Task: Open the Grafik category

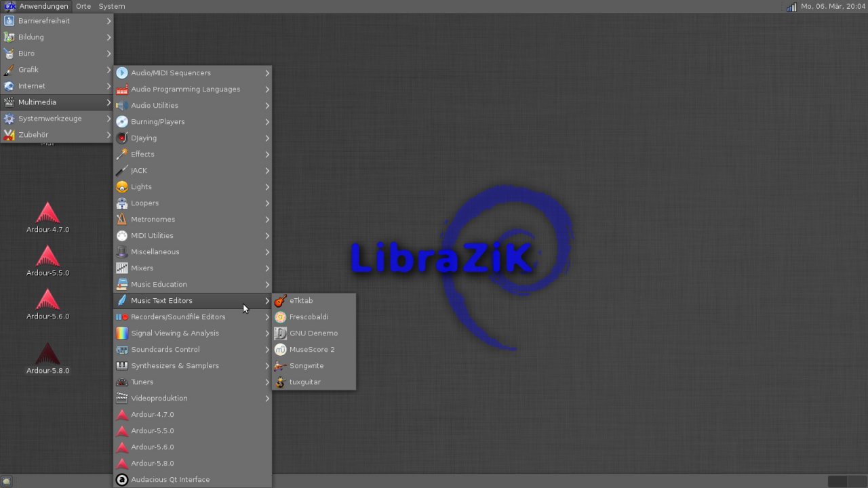Action: (57, 70)
